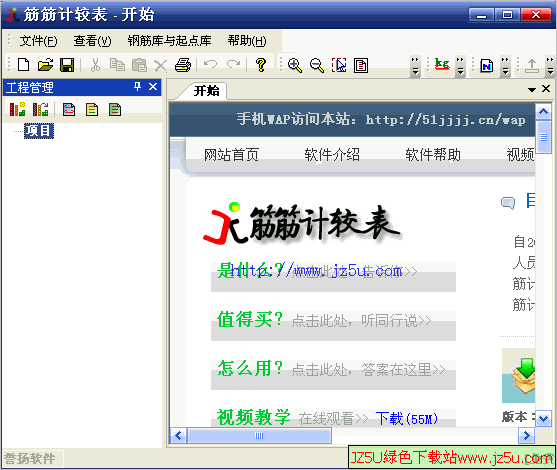The width and height of the screenshot is (557, 470).
Task: Click the download box thumbnail image
Action: (519, 375)
